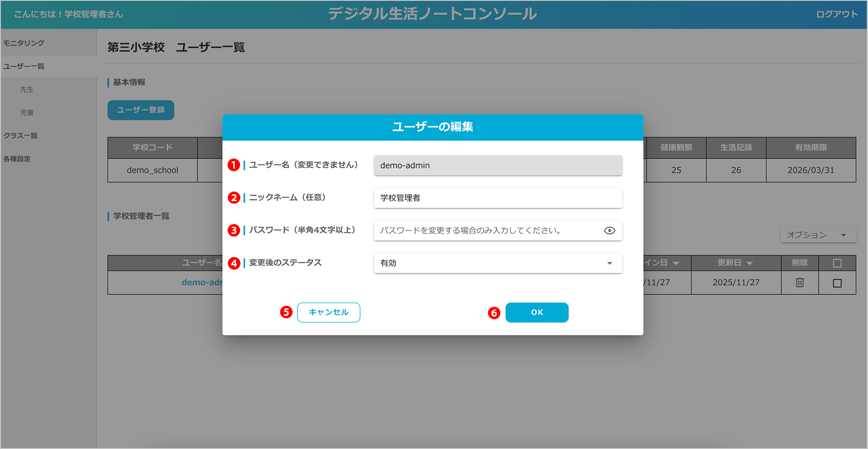
Task: Click red number 3 marker beside password label
Action: pos(234,230)
